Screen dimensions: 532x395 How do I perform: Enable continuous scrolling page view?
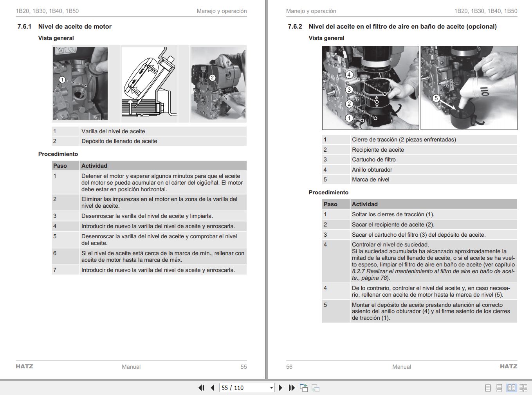coord(499,388)
